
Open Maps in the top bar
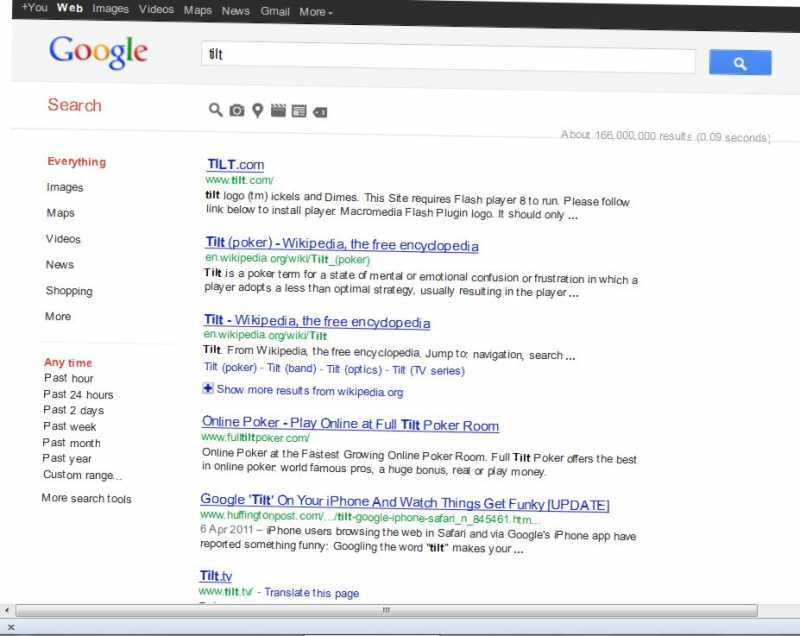[x=197, y=10]
